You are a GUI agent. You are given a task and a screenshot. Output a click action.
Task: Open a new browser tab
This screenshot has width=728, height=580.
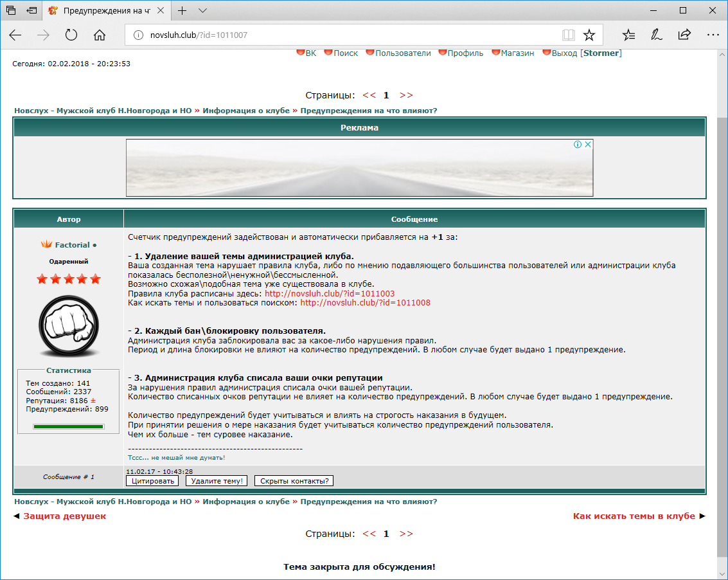click(x=182, y=10)
